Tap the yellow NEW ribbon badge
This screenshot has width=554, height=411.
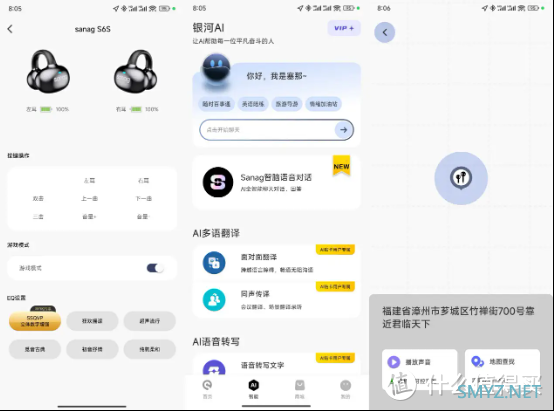click(341, 165)
